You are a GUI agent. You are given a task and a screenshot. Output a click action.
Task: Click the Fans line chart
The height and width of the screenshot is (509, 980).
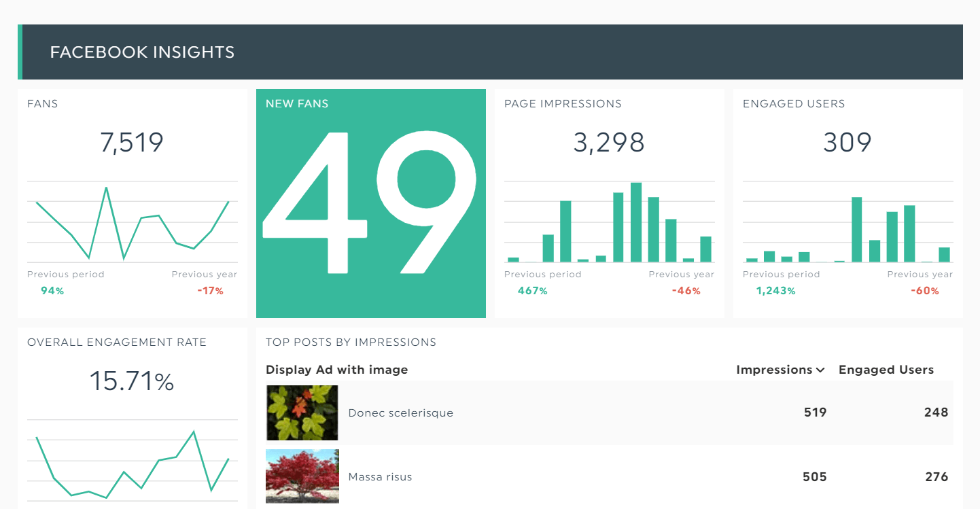(x=133, y=222)
